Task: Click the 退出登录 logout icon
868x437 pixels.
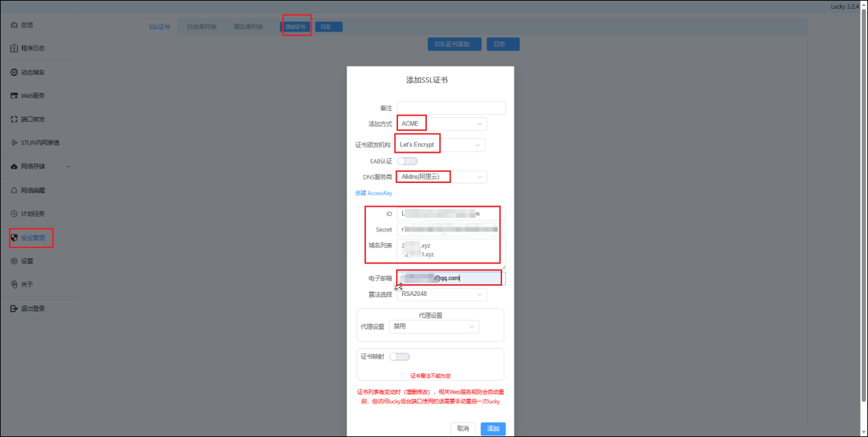Action: [14, 309]
